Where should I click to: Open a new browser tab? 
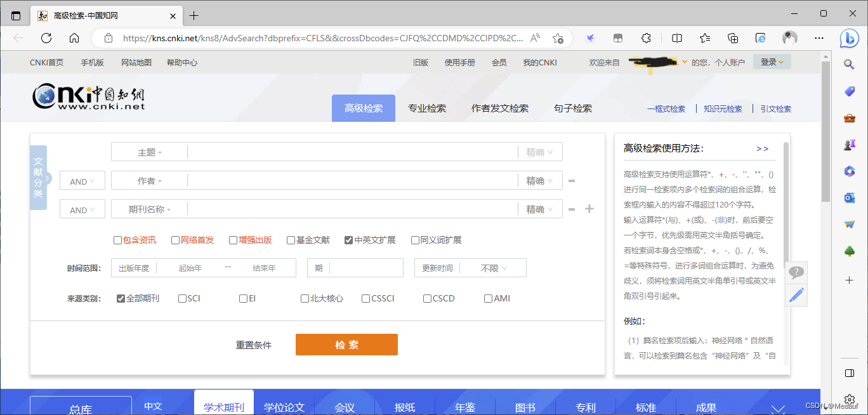[x=194, y=15]
